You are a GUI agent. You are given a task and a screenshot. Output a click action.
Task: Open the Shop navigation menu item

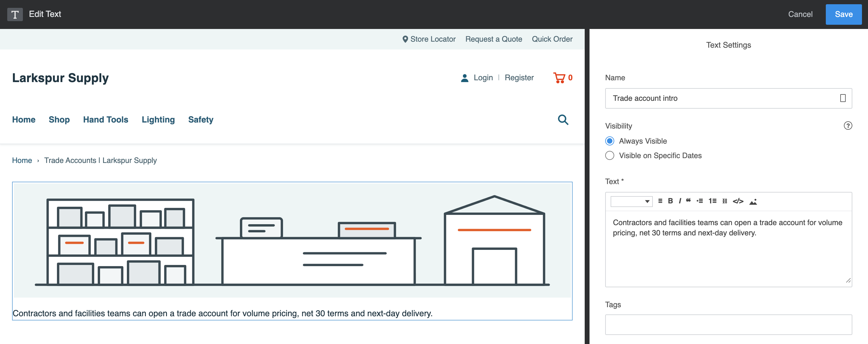[x=59, y=120]
